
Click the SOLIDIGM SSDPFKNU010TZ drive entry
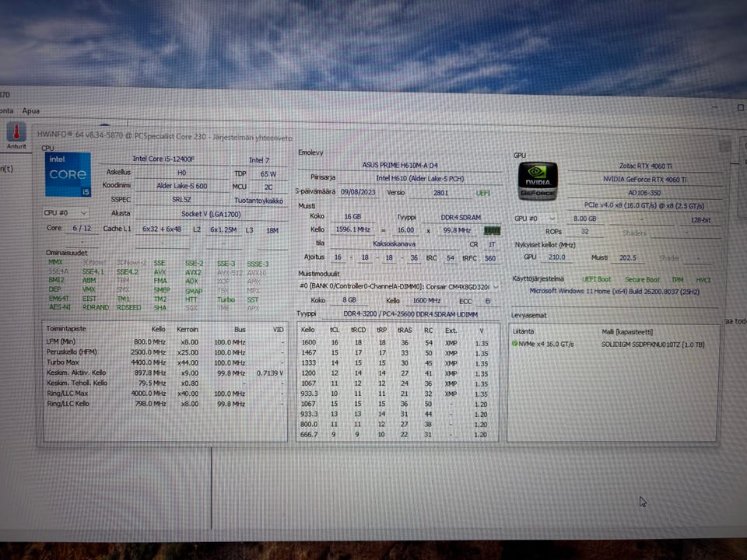[653, 345]
